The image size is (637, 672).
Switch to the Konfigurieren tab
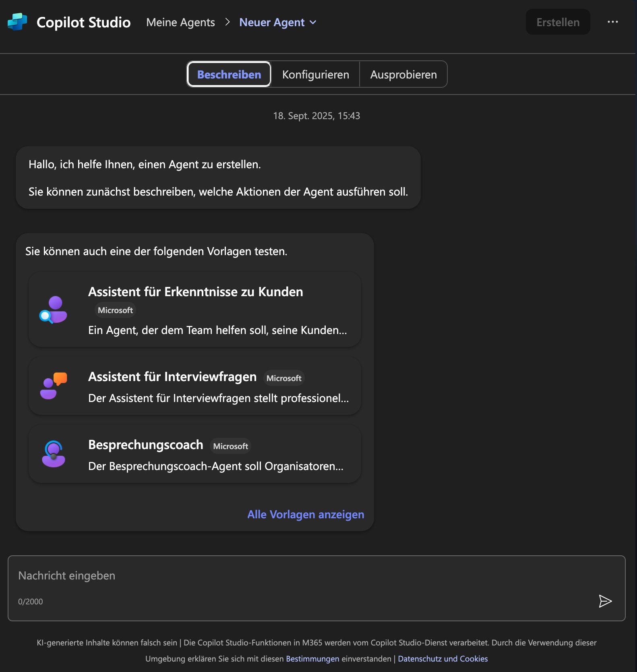pos(315,74)
